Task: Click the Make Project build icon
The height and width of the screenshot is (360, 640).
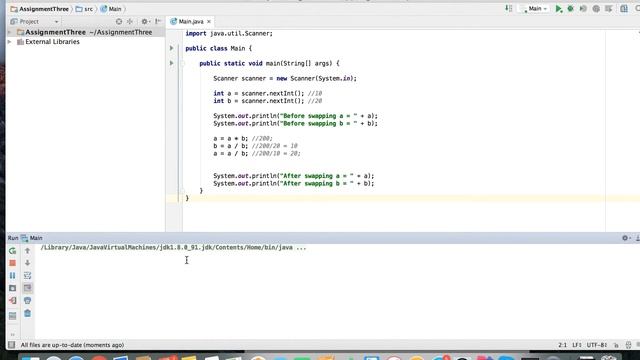Action: coord(509,9)
